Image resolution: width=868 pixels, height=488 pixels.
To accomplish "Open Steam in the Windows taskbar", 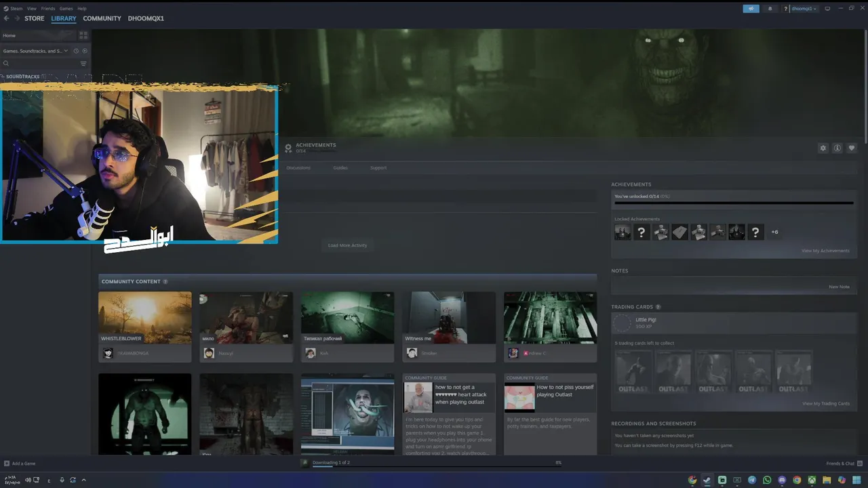I will 707,480.
